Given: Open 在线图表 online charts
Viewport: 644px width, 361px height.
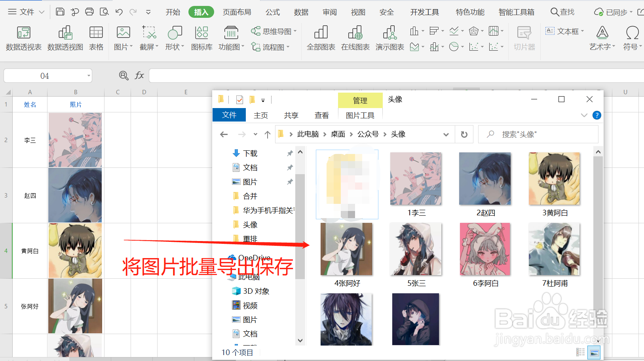Looking at the screenshot, I should [355, 38].
